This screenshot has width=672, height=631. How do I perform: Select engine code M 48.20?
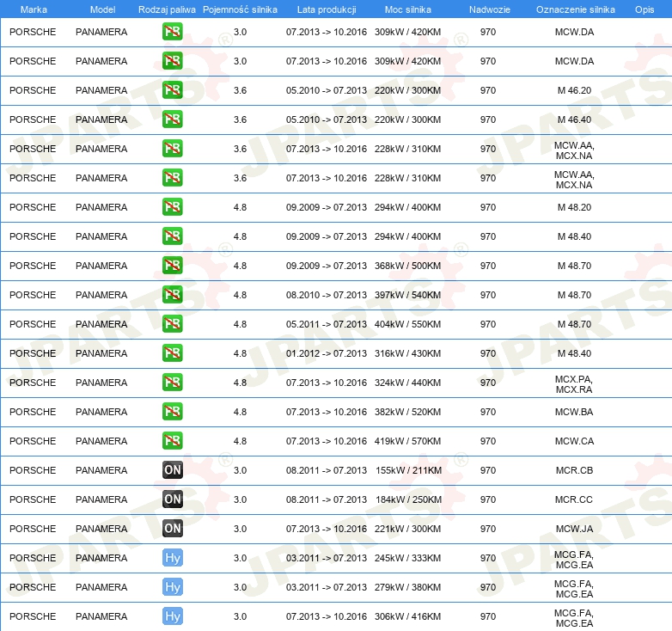tap(574, 207)
